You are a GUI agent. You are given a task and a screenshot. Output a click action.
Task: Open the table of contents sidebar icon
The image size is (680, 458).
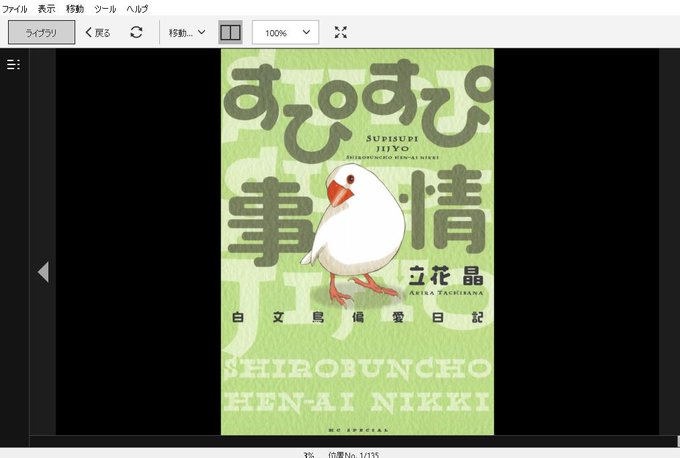(x=13, y=65)
